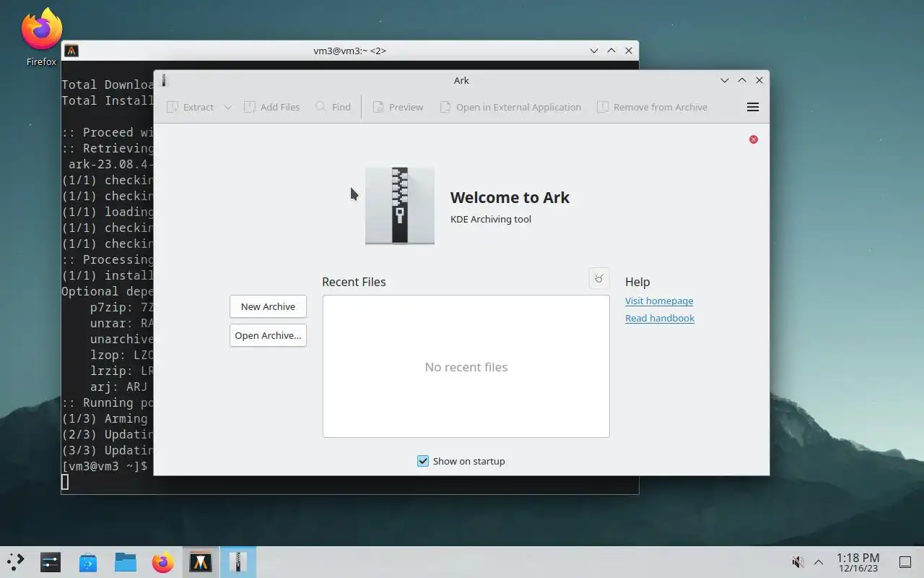Screen dimensions: 924x578
Task: Open Dolphin file manager from taskbar
Action: tap(126, 561)
